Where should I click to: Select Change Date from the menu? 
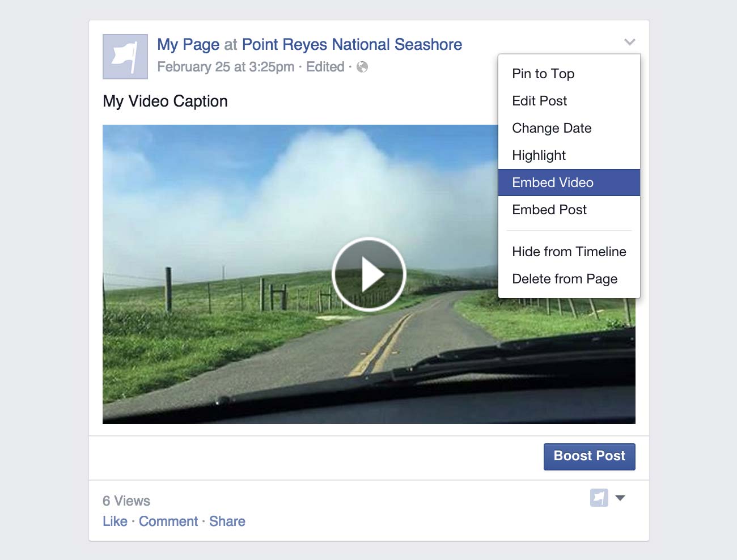[552, 128]
